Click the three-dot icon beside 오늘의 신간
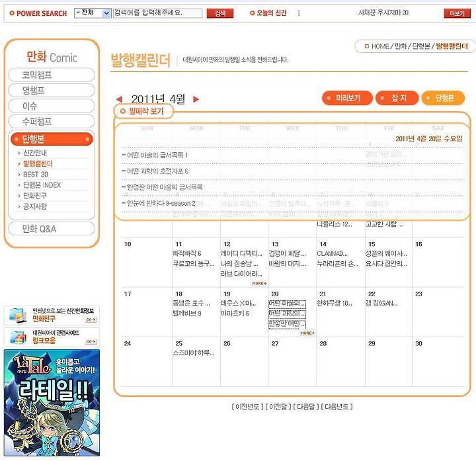Image resolution: width=476 pixels, height=461 pixels. click(x=299, y=13)
